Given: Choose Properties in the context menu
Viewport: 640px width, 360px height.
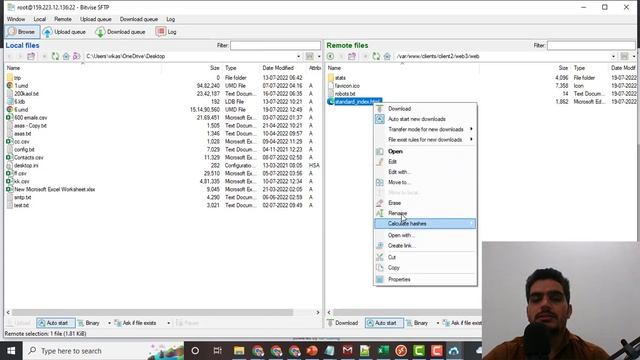Looking at the screenshot, I should tap(425, 280).
